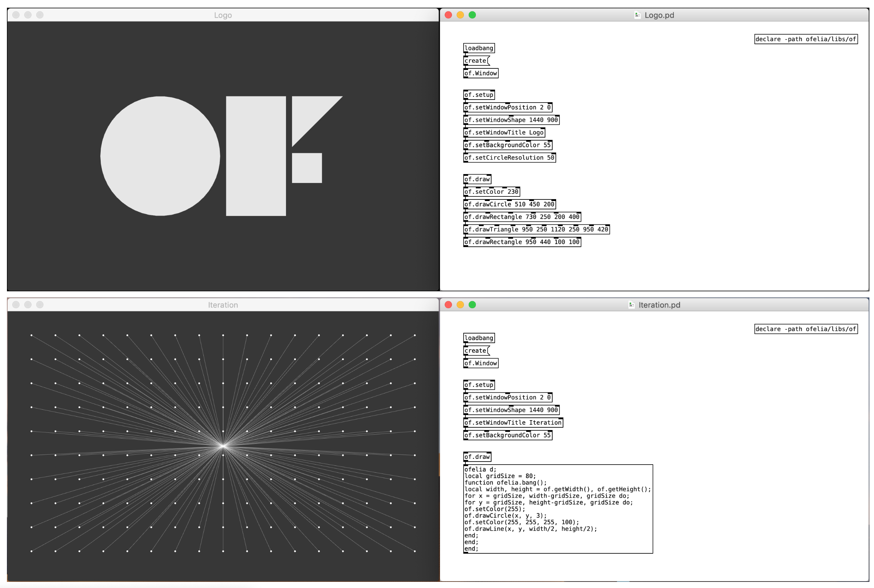Select the of.Window object in Iteration.pd

pos(481,363)
